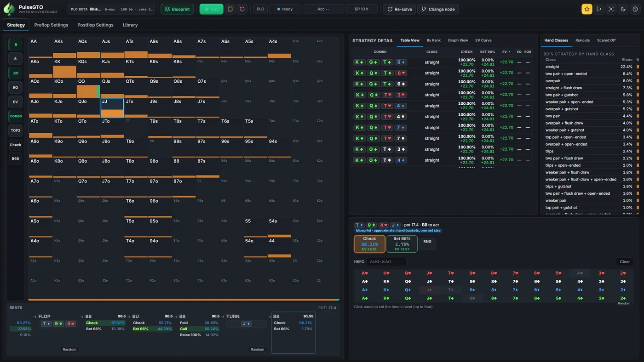Click the PLO game type chip
Image resolution: width=644 pixels, height=362 pixels.
(260, 9)
